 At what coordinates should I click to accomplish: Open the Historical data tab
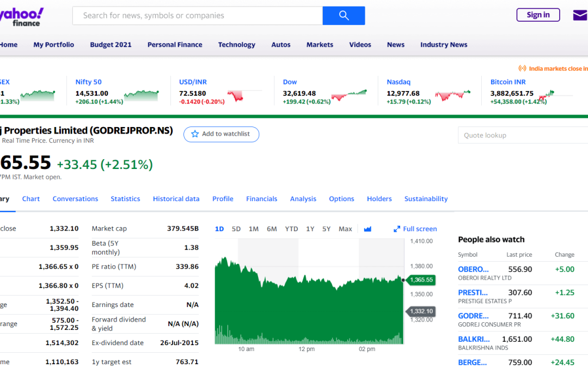click(176, 198)
